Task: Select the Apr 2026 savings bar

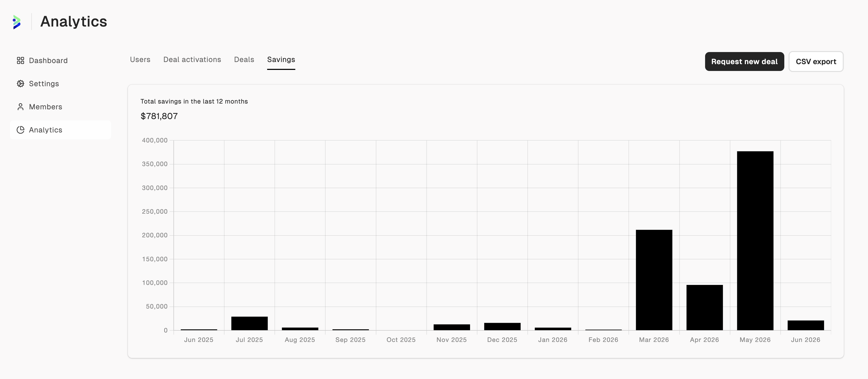Action: click(x=704, y=308)
